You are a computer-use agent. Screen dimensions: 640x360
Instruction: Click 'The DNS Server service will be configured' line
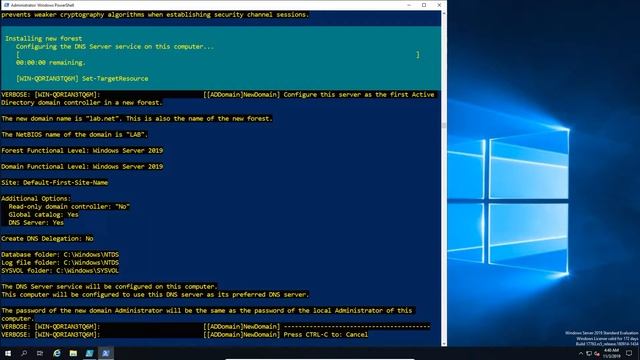[109, 287]
